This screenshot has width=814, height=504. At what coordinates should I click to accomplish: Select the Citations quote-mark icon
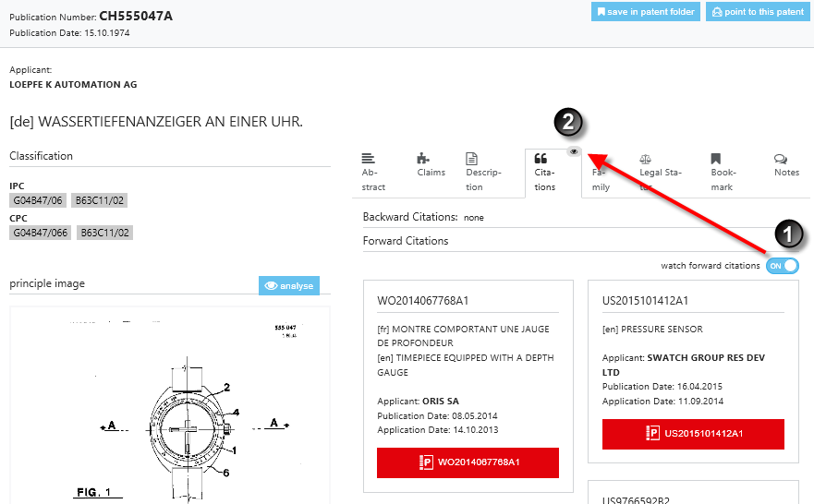pos(541,159)
